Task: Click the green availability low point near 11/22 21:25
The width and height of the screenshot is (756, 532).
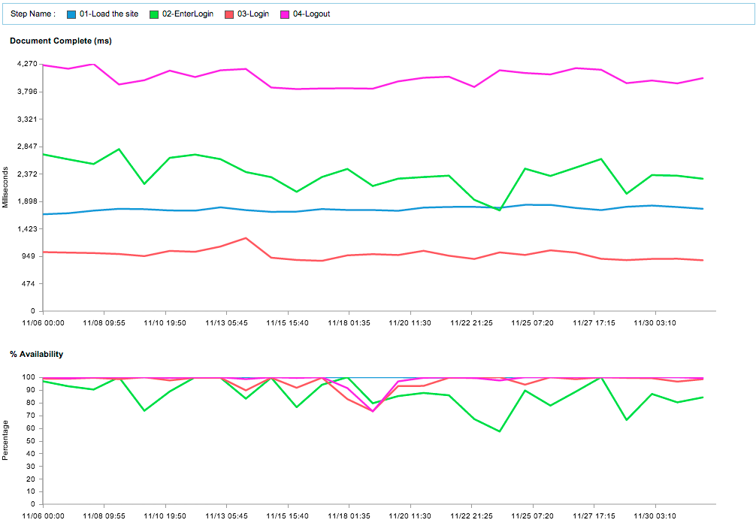Action: pyautogui.click(x=500, y=431)
